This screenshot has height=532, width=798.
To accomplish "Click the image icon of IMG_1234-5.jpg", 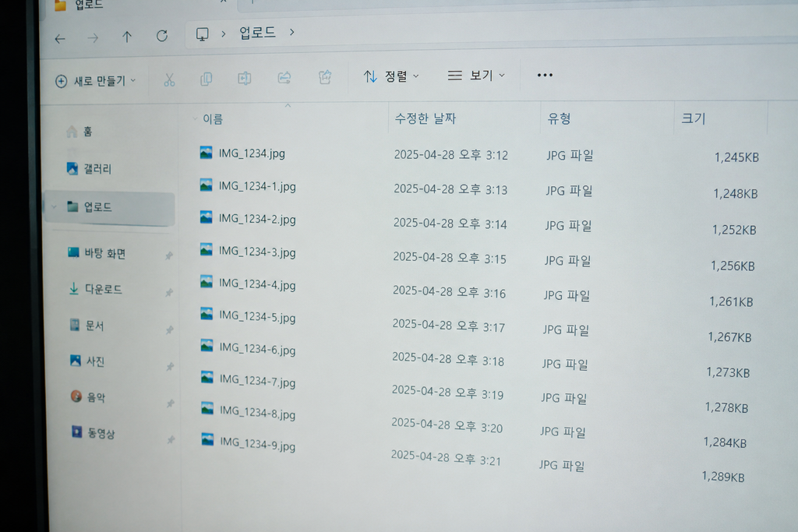I will coord(207,314).
